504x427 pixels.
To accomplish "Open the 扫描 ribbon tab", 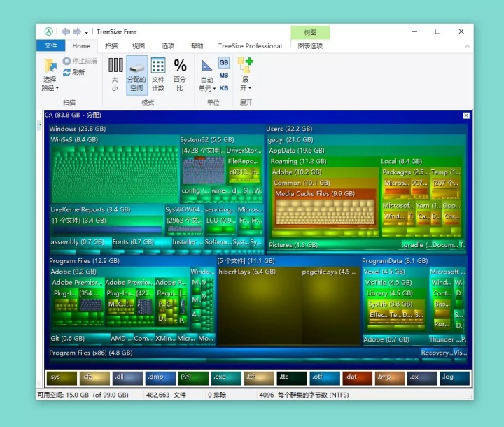I will (111, 46).
